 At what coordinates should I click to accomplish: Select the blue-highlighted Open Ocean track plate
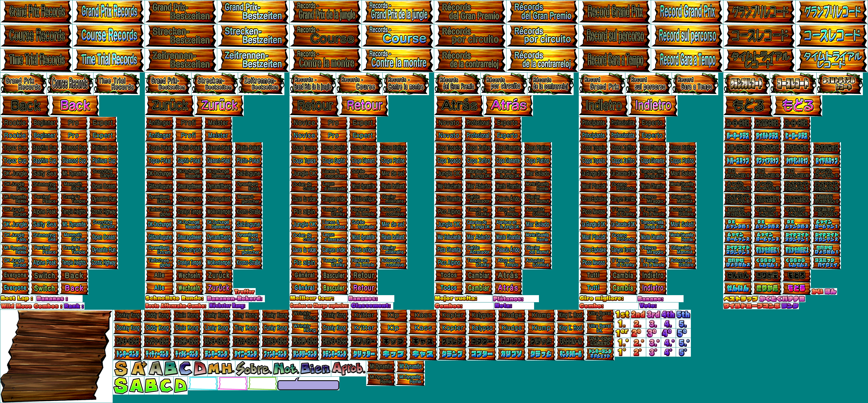(x=104, y=237)
